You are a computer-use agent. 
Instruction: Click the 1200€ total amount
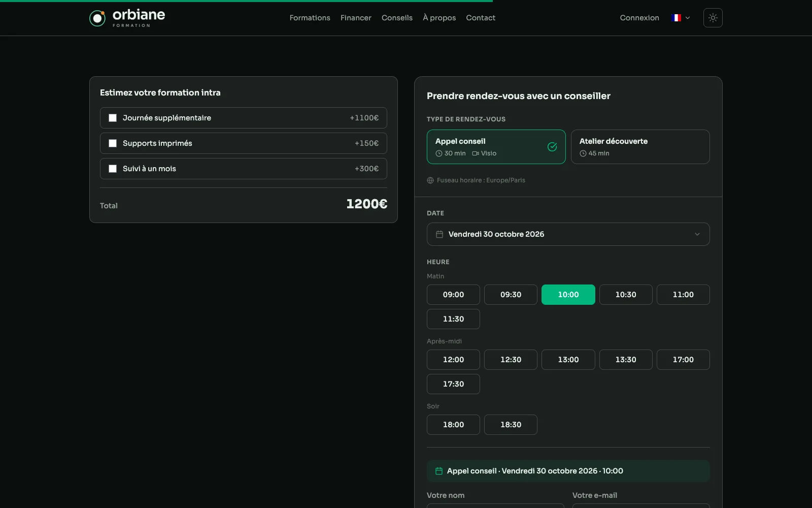coord(366,204)
